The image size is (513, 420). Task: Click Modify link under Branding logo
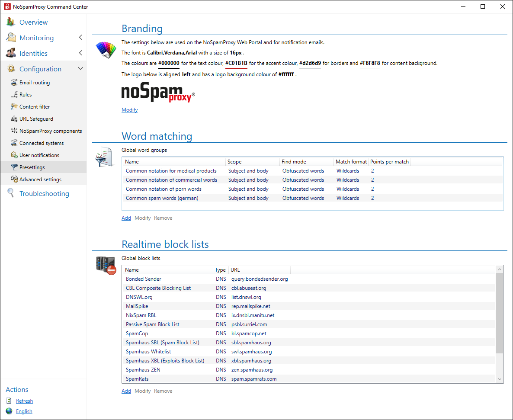pyautogui.click(x=130, y=110)
